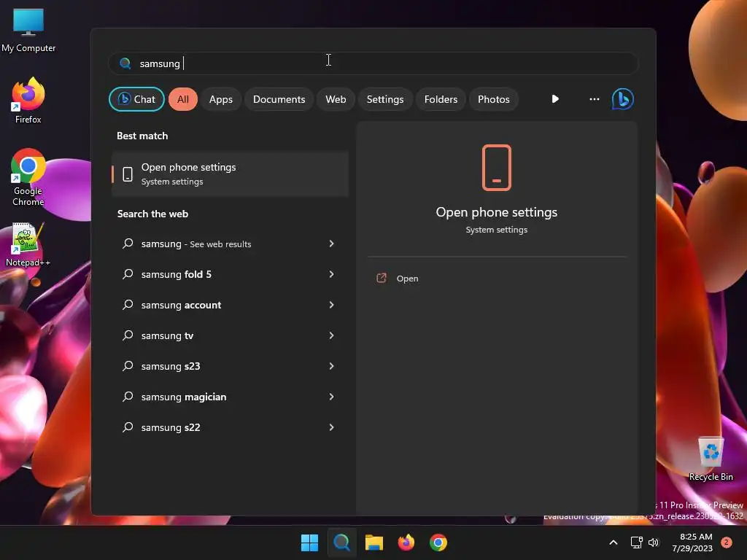The image size is (747, 560).
Task: Expand the chevron for 'samsung s23'
Action: click(332, 366)
